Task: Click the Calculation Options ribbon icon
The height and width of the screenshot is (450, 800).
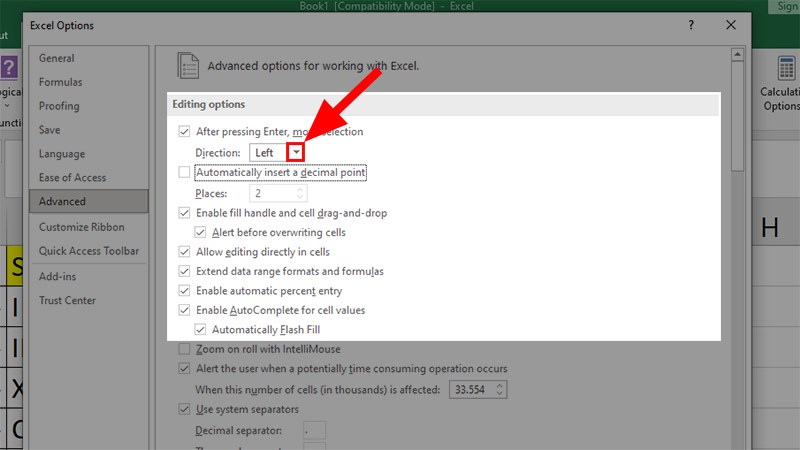Action: [781, 85]
